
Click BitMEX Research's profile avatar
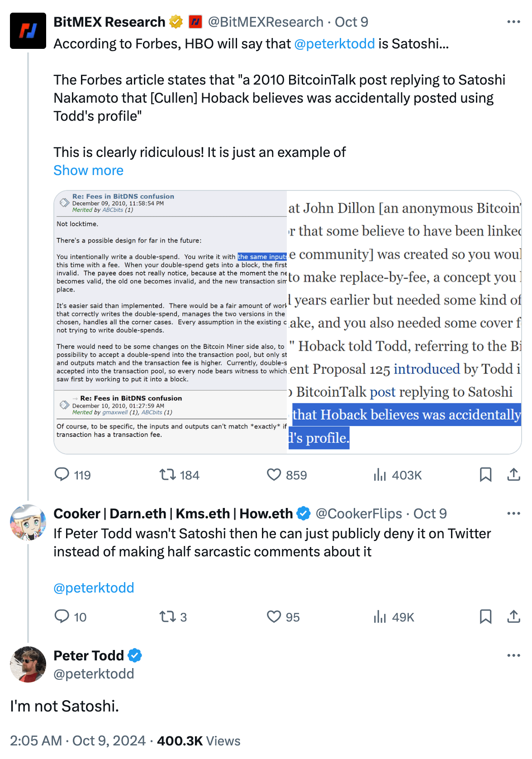(x=28, y=31)
